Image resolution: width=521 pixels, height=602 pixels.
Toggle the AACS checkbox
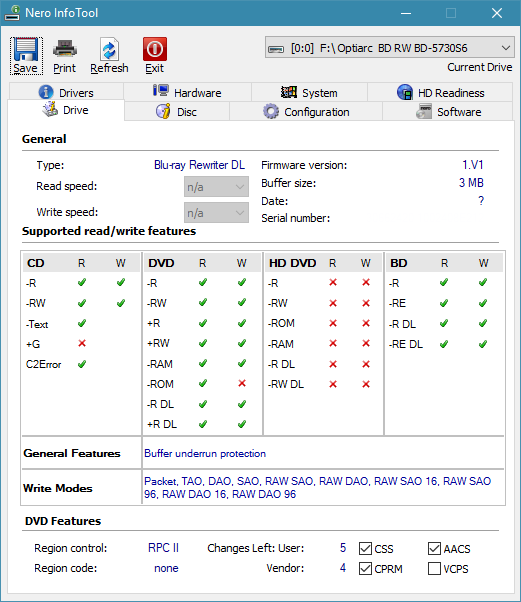tap(434, 549)
